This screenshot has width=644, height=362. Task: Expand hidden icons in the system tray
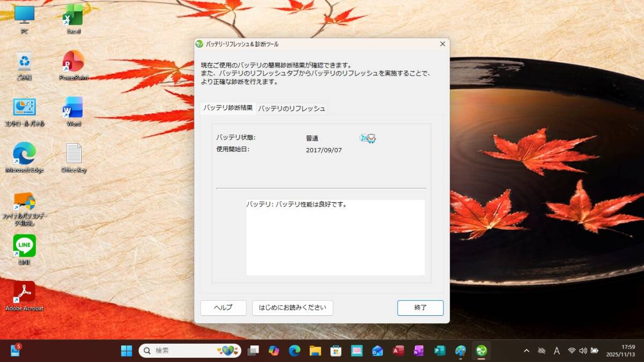[526, 351]
